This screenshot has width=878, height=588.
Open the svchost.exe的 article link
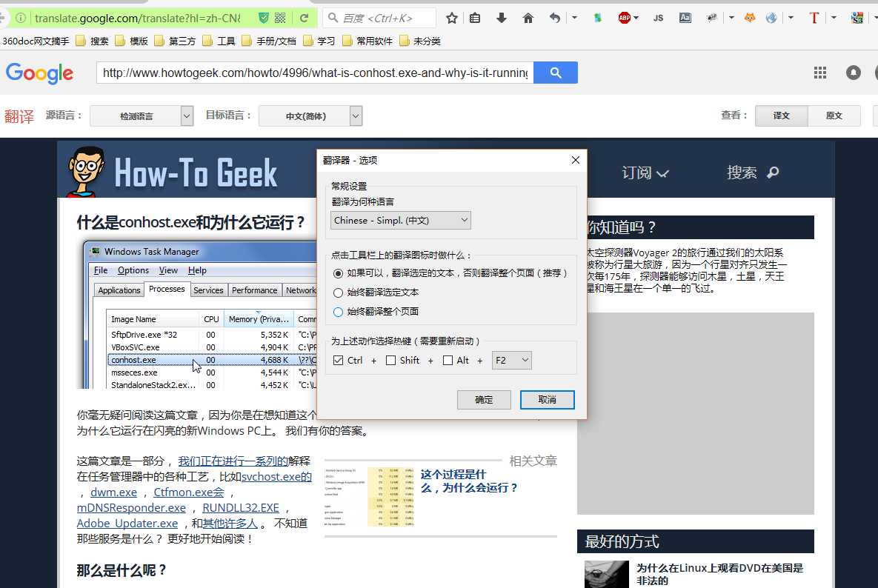[276, 477]
